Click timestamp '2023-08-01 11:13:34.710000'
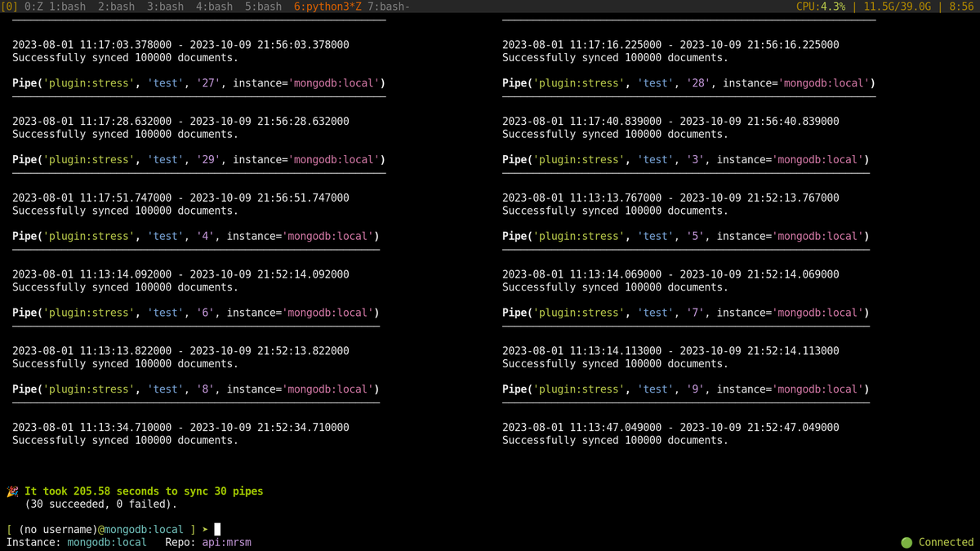The image size is (980, 551). (91, 428)
